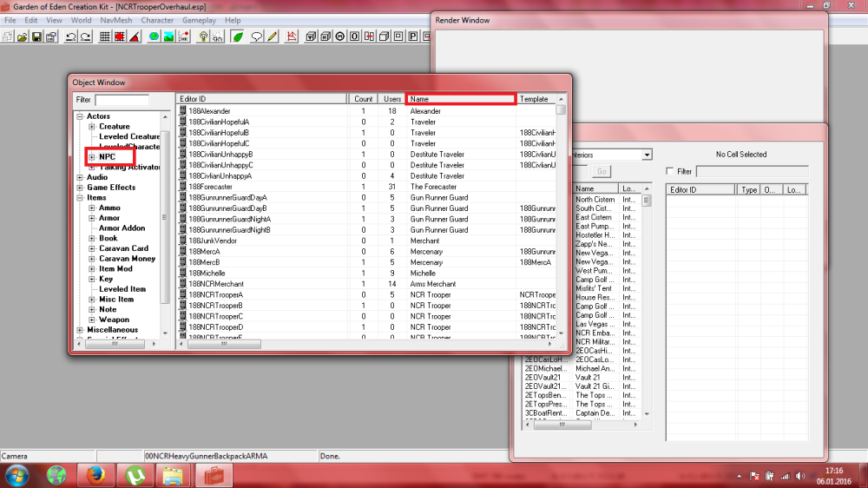Expand the Creature tree node

92,127
